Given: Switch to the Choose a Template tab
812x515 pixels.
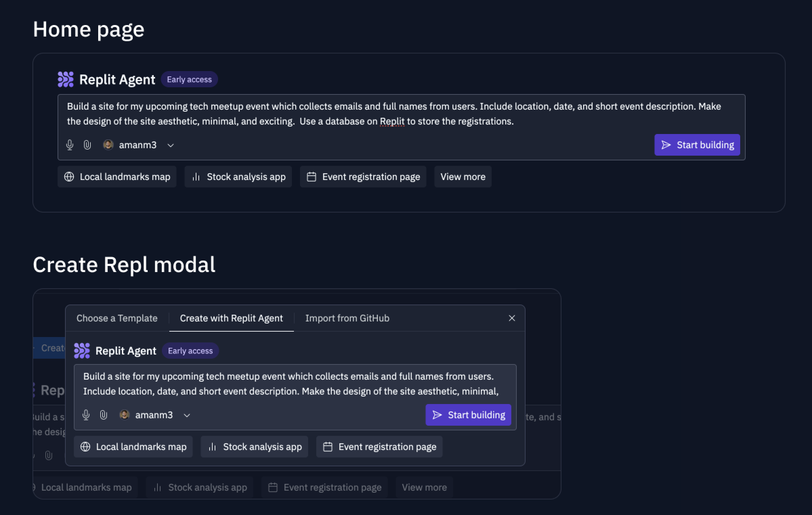Looking at the screenshot, I should coord(117,318).
